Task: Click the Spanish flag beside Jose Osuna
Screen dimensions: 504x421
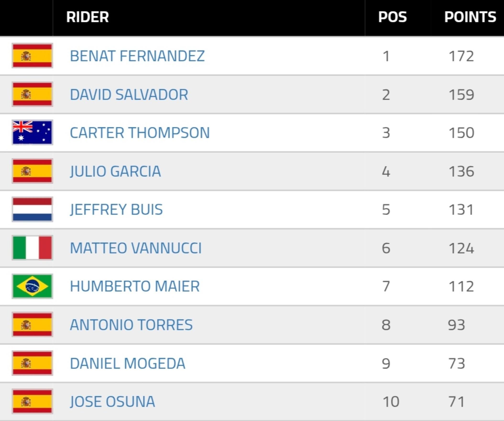Action: (33, 401)
